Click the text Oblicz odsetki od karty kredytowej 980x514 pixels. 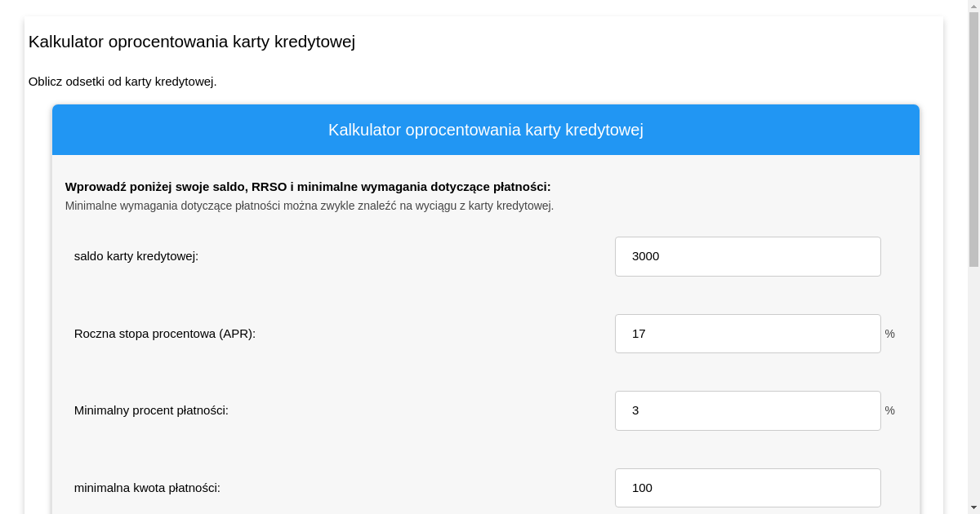pos(122,82)
